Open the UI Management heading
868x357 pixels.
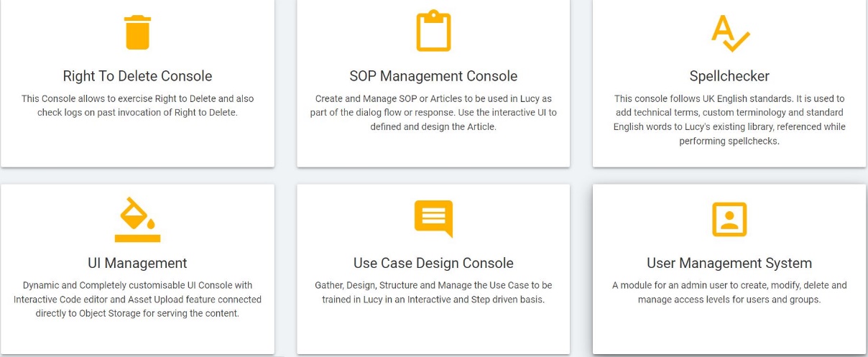[137, 263]
